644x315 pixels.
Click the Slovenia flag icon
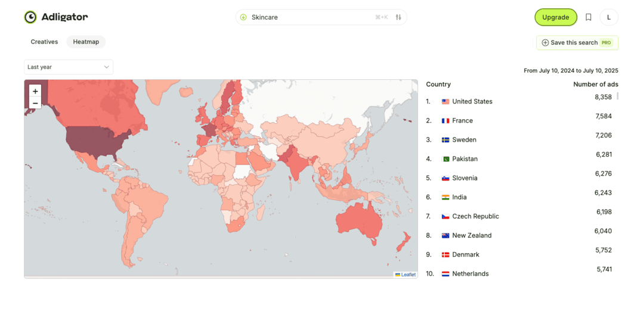[445, 178]
